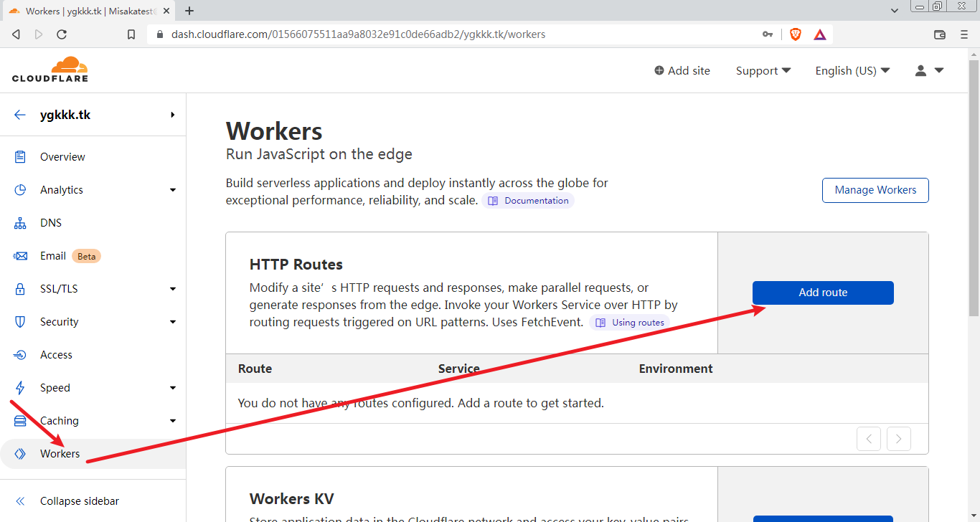Click the back arrow beside ygkkk.tk
This screenshot has height=522, width=980.
[20, 115]
